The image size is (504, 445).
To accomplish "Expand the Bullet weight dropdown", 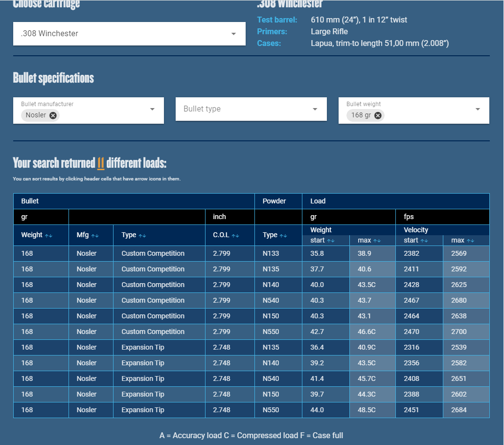I will (x=478, y=109).
